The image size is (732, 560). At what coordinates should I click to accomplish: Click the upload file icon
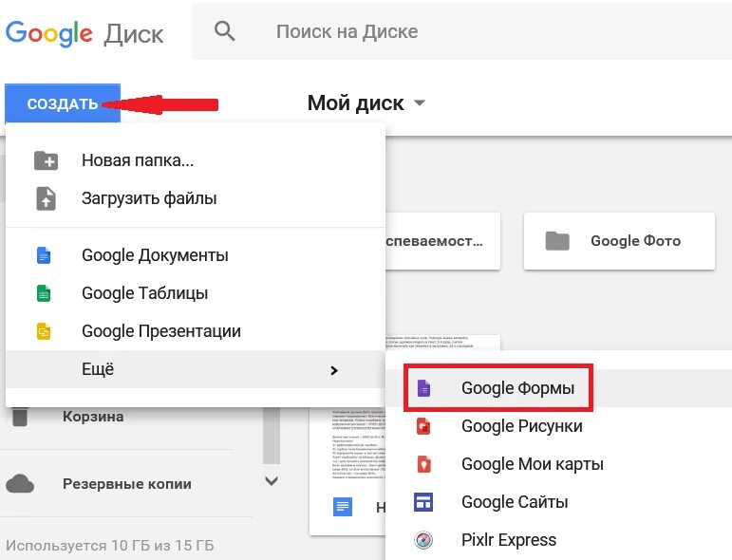(x=46, y=198)
